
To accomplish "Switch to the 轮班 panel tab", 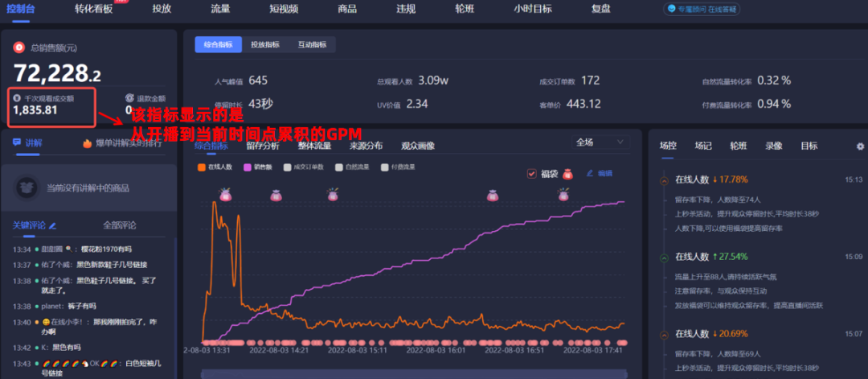I will [x=739, y=146].
